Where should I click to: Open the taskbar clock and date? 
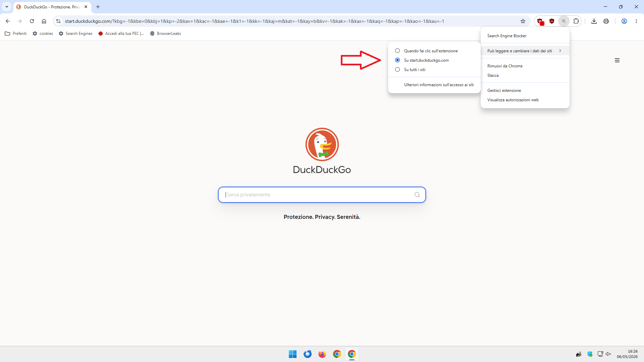click(x=627, y=354)
